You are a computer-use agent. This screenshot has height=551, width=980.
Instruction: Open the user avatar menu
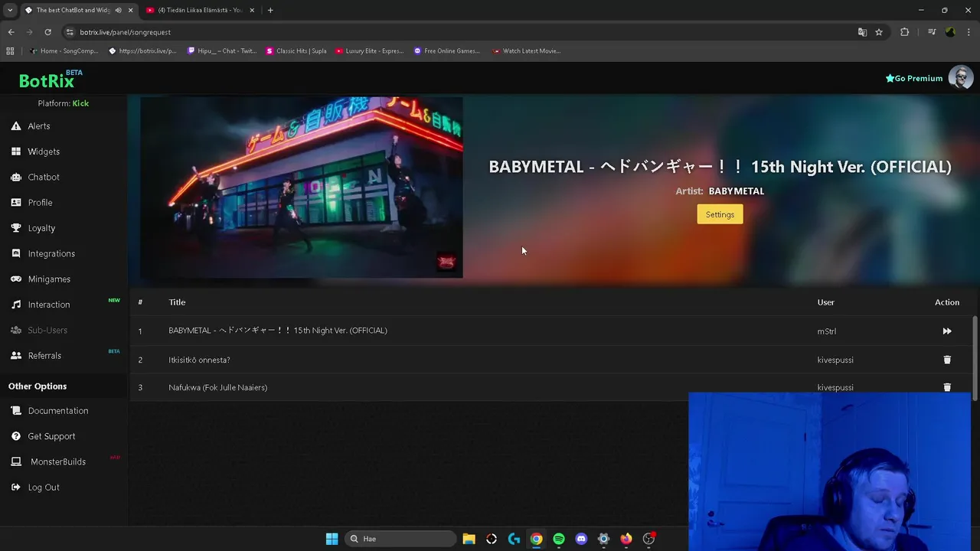[x=961, y=77]
